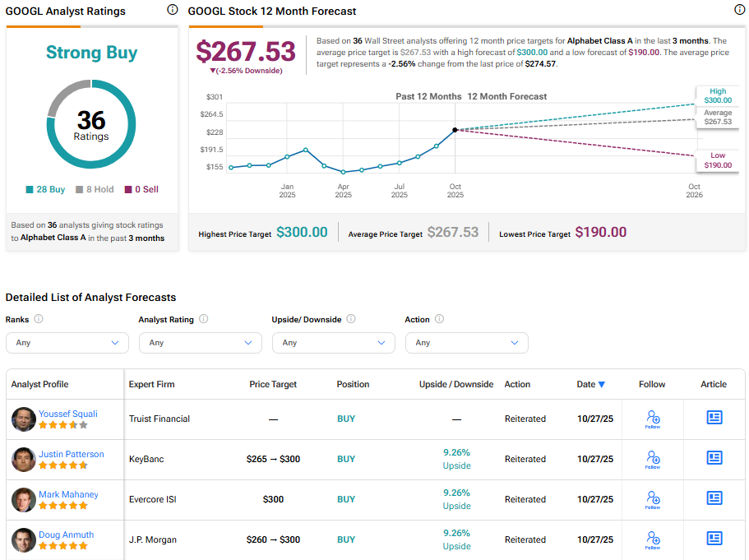749x560 pixels.
Task: Click info icon next to Upside/Downside label
Action: pos(351,319)
